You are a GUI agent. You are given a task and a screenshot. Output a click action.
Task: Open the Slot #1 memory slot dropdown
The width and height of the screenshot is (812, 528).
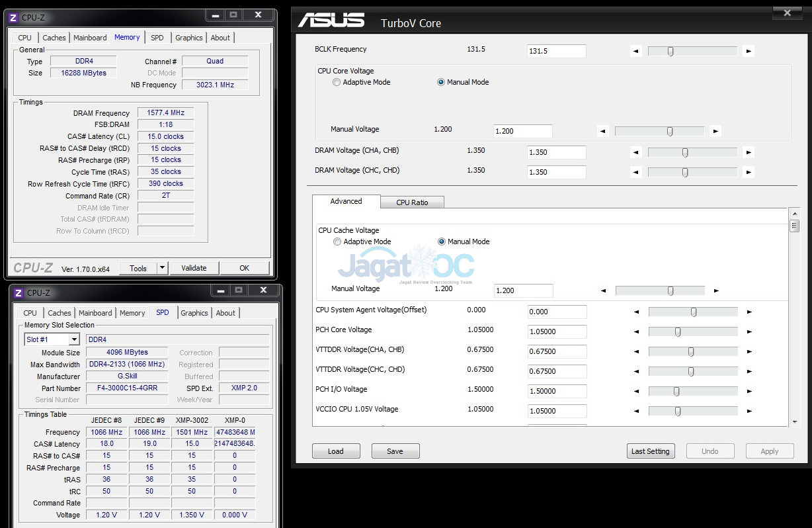74,339
